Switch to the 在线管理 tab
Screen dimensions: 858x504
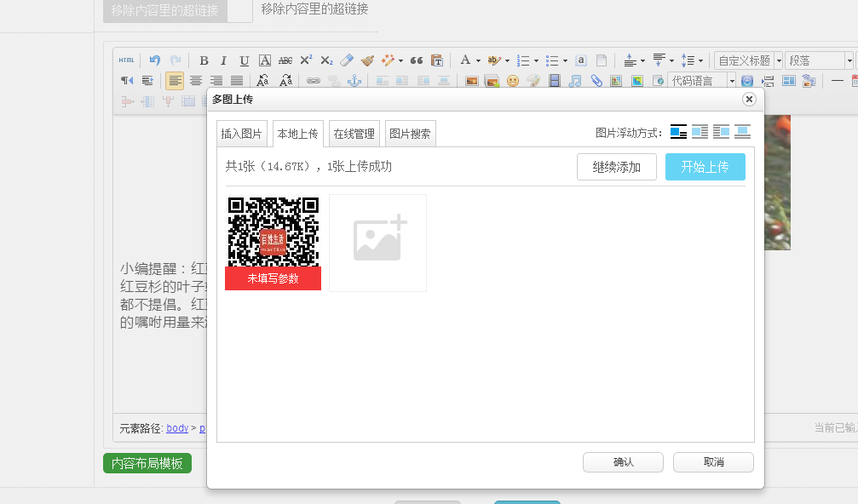tap(354, 134)
